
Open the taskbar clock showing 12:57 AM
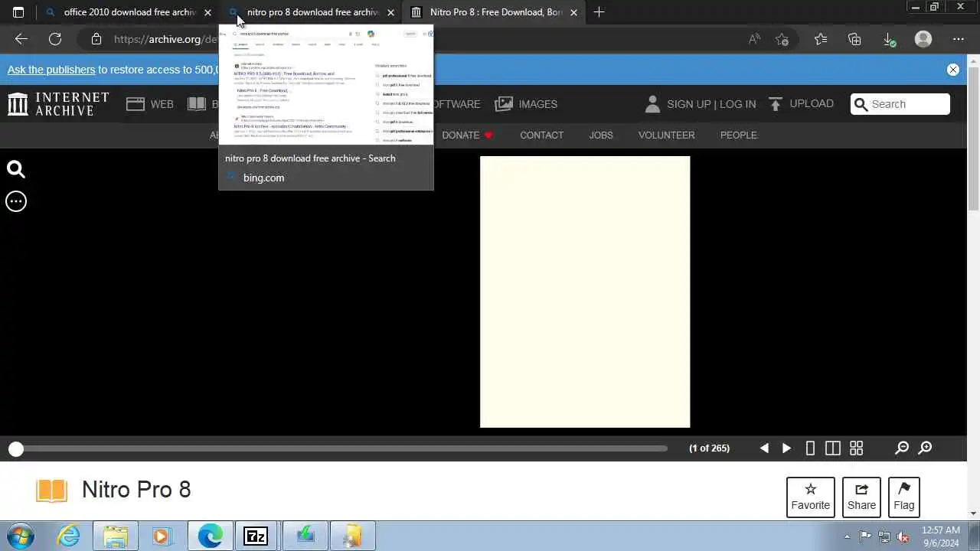click(x=941, y=536)
